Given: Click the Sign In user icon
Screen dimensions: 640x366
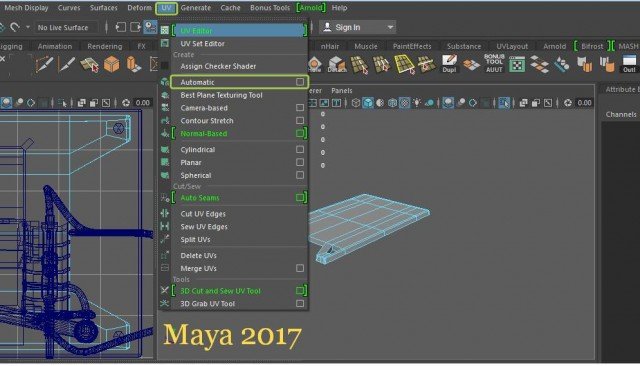Looking at the screenshot, I should pyautogui.click(x=327, y=27).
